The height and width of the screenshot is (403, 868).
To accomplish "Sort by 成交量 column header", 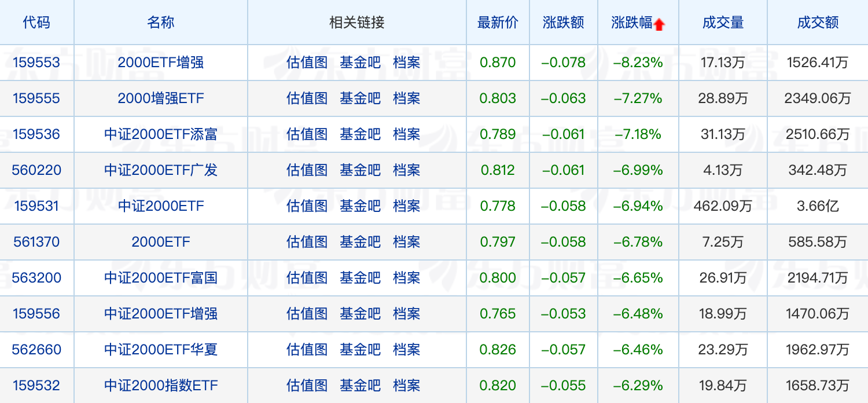I will coord(723,23).
